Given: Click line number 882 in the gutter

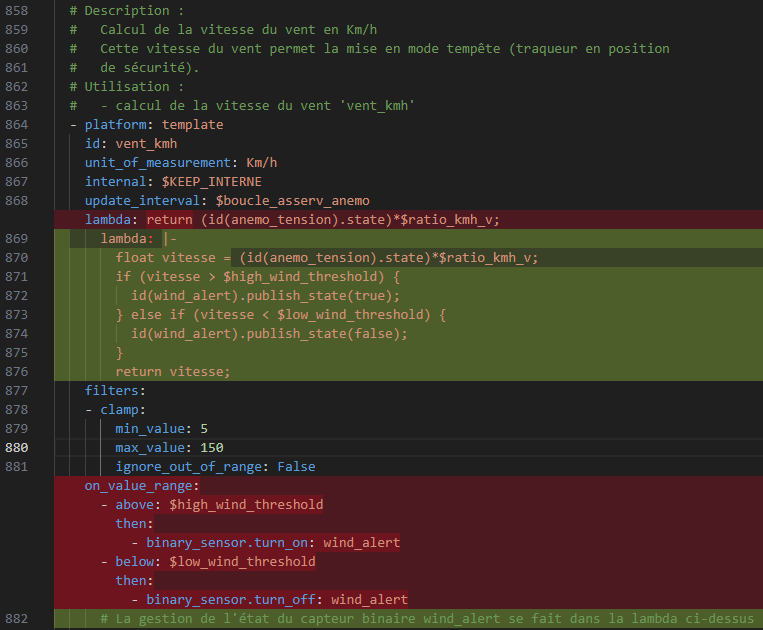Looking at the screenshot, I should [x=17, y=619].
